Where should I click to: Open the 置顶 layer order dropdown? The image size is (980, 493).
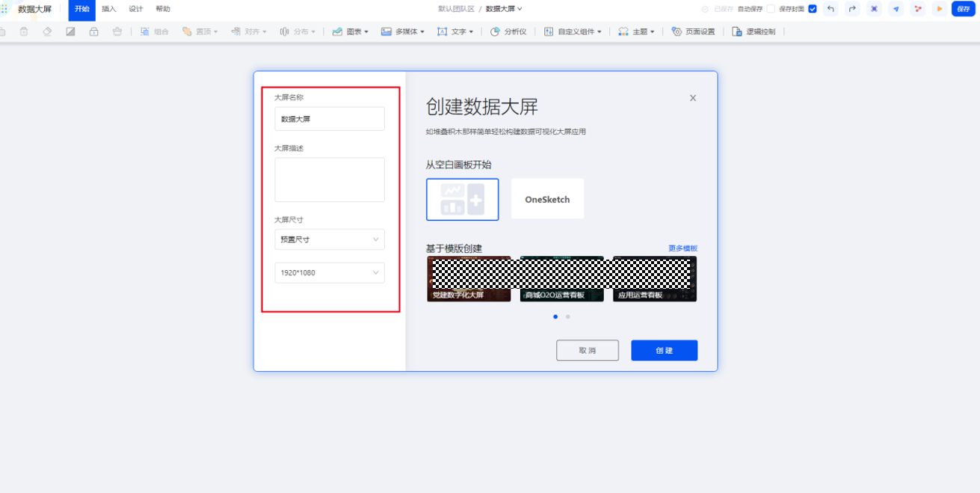(200, 31)
